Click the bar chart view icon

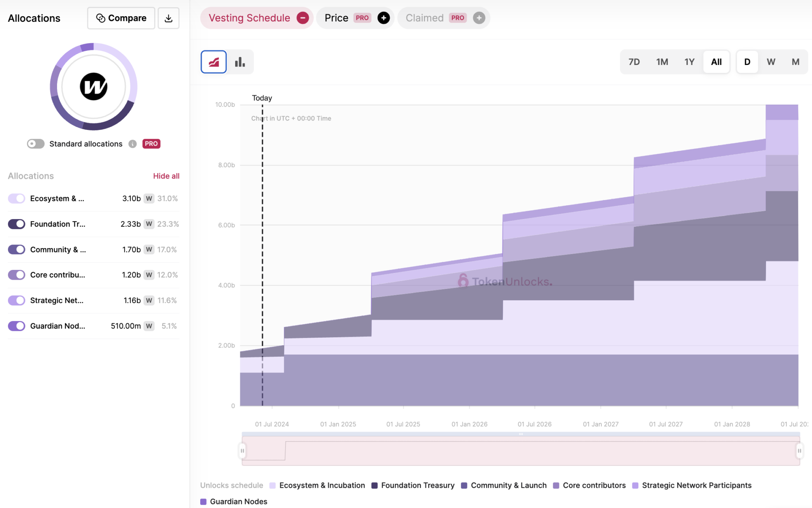pos(239,61)
